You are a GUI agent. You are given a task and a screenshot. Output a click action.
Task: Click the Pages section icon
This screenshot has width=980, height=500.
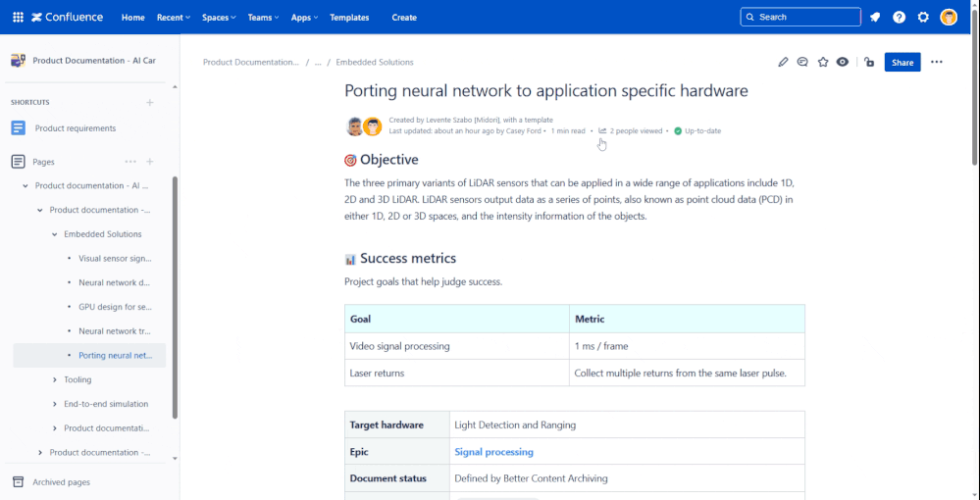[18, 162]
